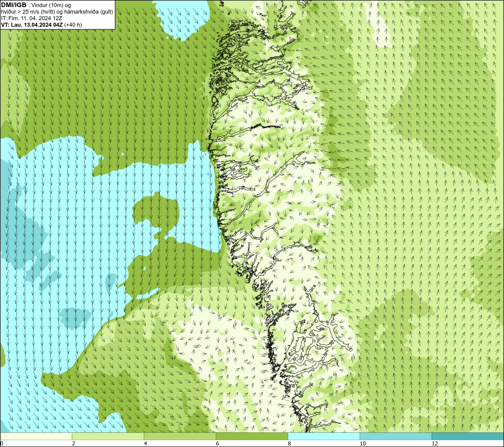The image size is (504, 447).
Task: Click the legend label '6'
Action: click(x=218, y=443)
